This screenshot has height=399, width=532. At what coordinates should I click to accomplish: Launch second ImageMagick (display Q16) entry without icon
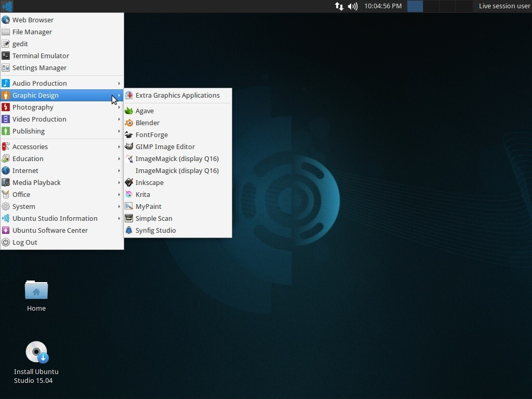178,170
